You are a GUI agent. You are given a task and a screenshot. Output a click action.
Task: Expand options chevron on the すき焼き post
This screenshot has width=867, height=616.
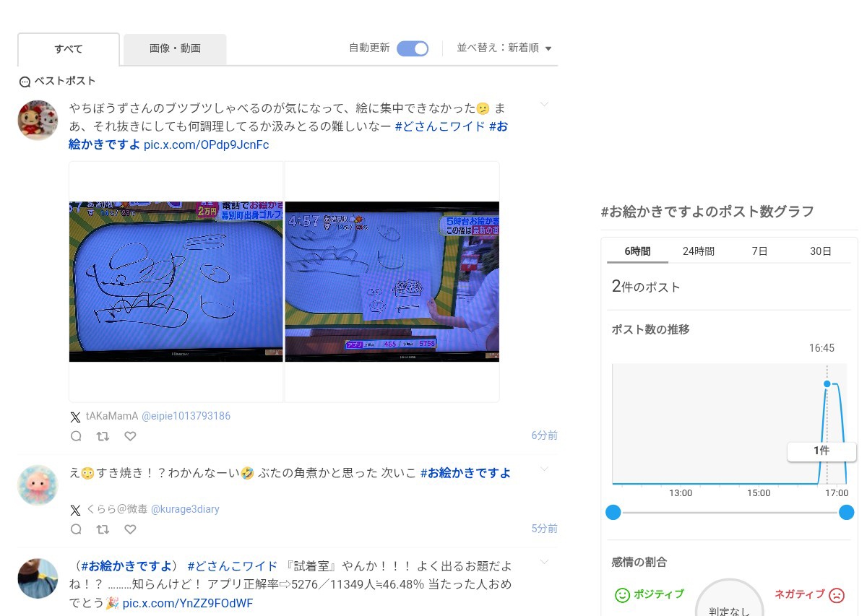click(545, 469)
